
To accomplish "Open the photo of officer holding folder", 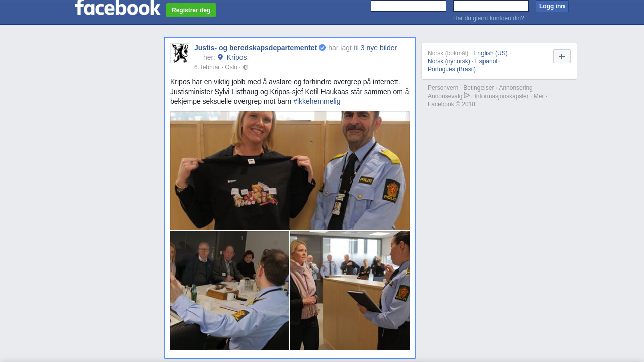I will pos(350,291).
